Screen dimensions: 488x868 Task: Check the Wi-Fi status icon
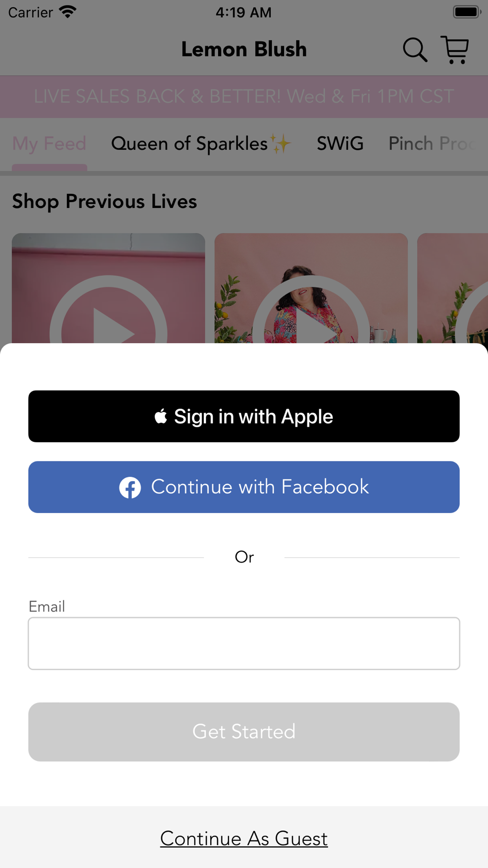coord(68,12)
